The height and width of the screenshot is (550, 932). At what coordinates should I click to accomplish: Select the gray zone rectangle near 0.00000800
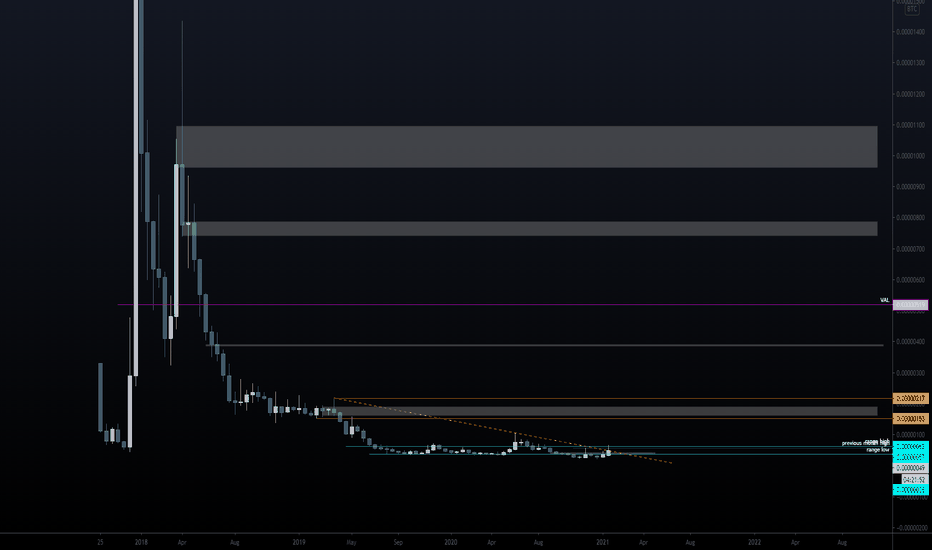(x=530, y=228)
